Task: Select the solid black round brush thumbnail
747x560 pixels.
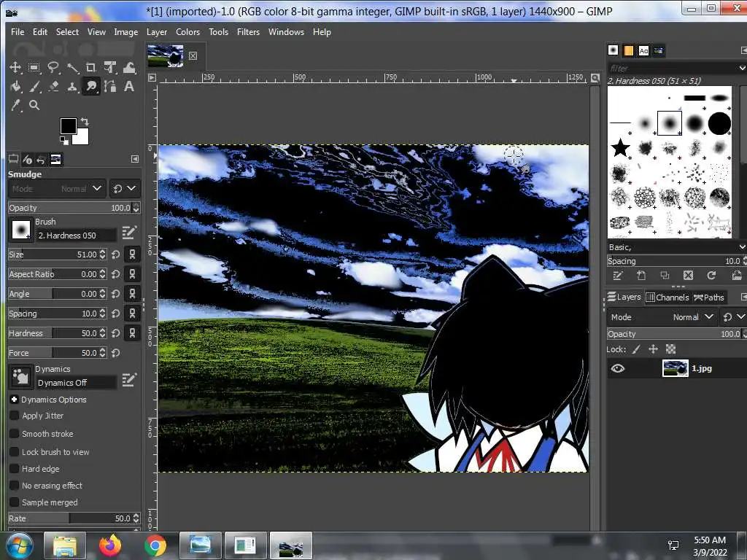Action: click(x=719, y=124)
